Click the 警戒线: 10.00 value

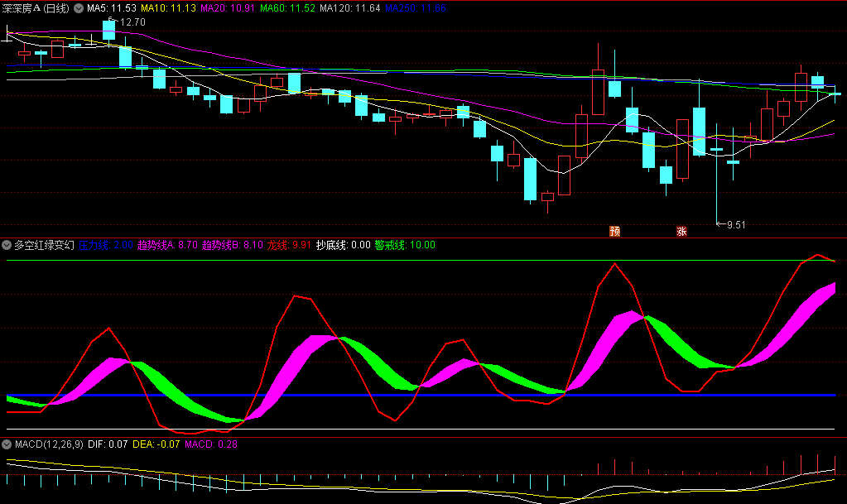pos(405,245)
